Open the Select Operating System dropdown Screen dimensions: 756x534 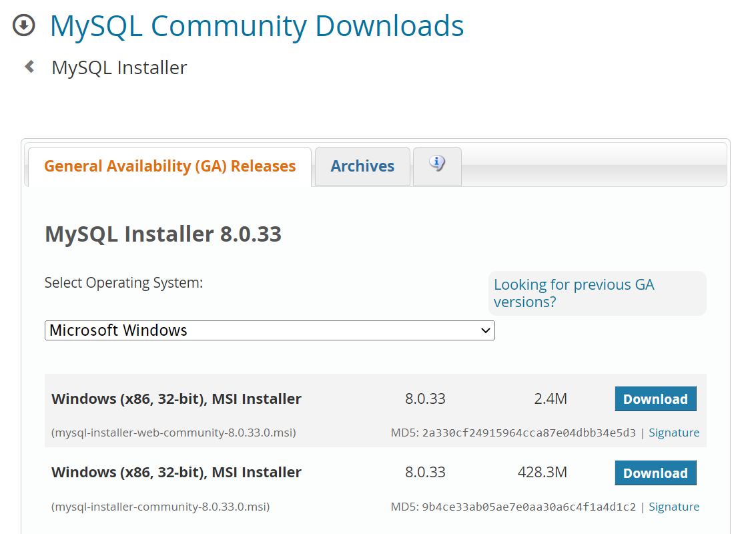point(269,330)
